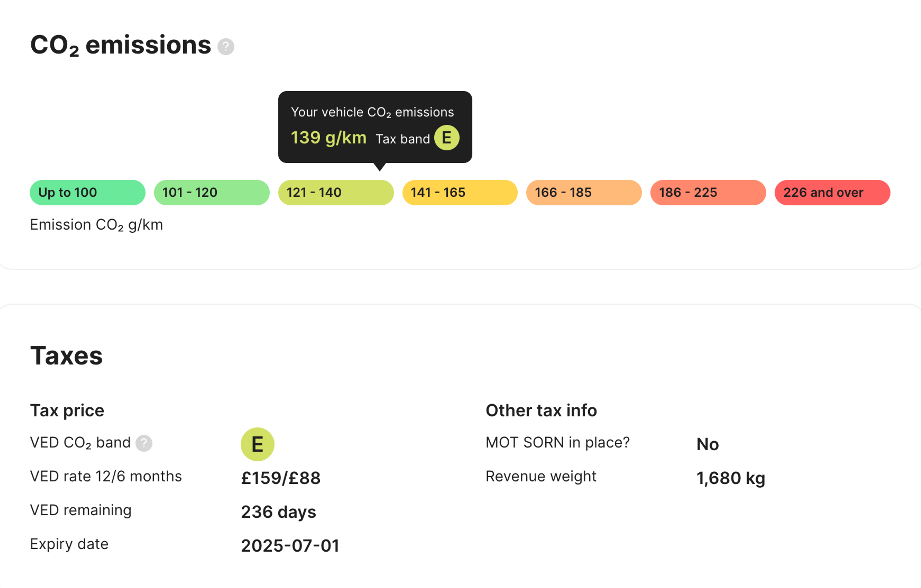Click the E band circle in Taxes section

257,444
